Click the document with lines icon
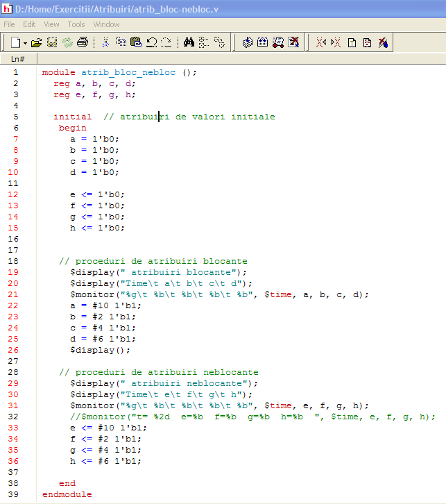Viewport: 446px width, 504px height. [367, 43]
